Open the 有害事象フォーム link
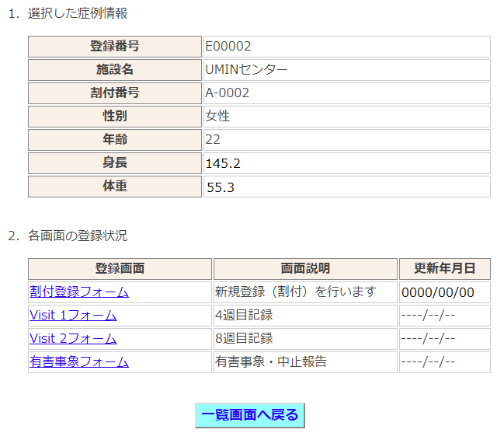 (79, 362)
